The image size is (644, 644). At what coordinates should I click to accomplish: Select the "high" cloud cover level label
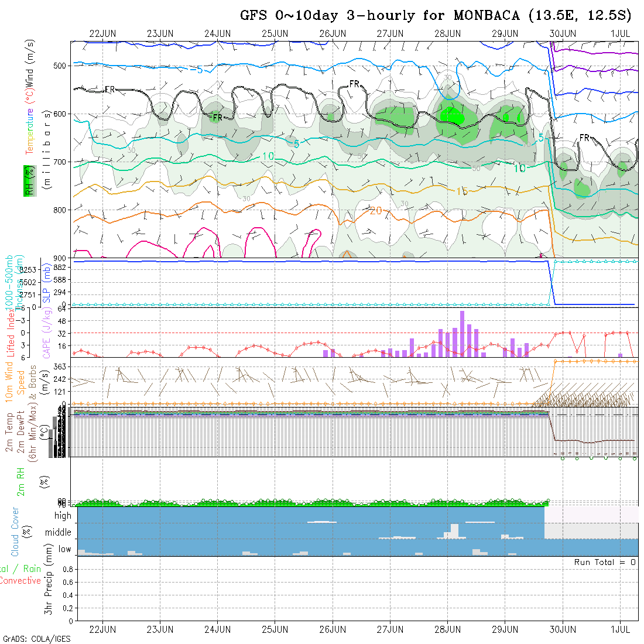click(x=63, y=516)
